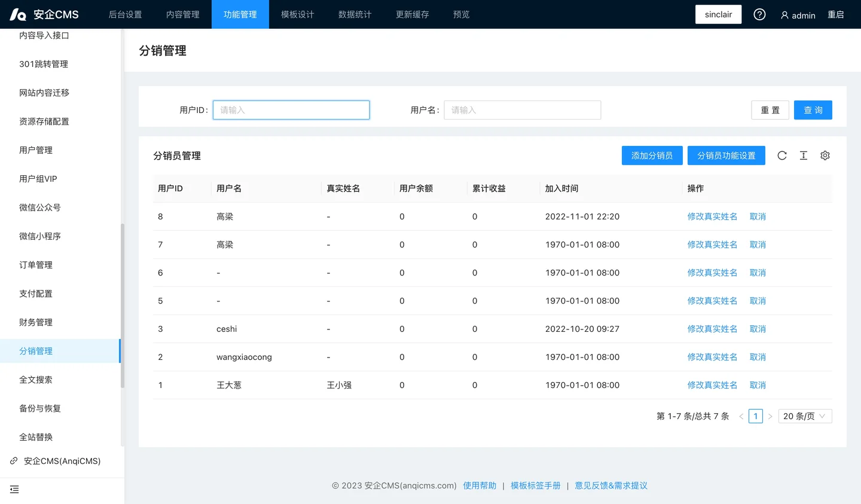Click the 重置 reset button
This screenshot has height=504, width=861.
[x=770, y=110]
